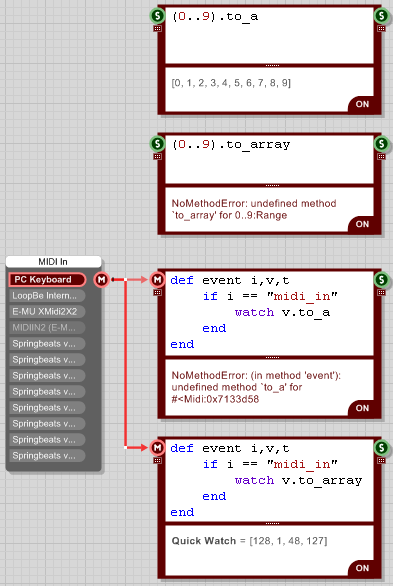Click the pane splitter handle in the (0..9).to_array module
Viewport: 393px width, 586px height.
(272, 185)
